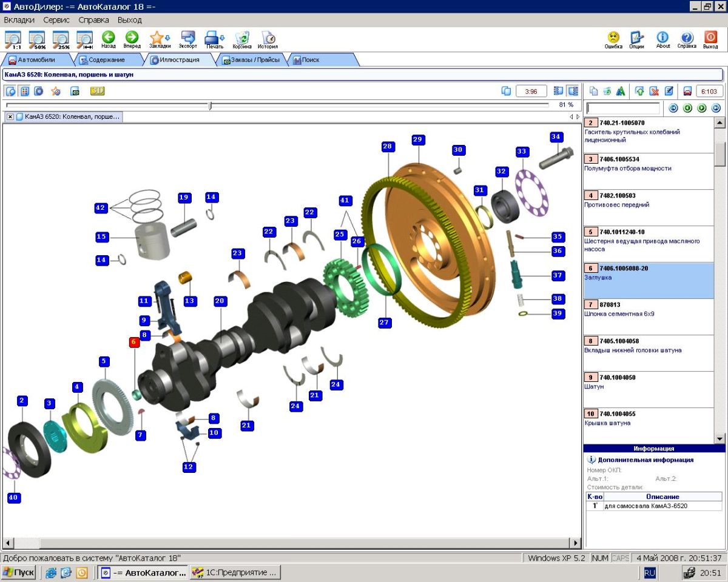This screenshot has width=728, height=582.
Task: Open the Справка menu in the menu bar
Action: pos(94,20)
